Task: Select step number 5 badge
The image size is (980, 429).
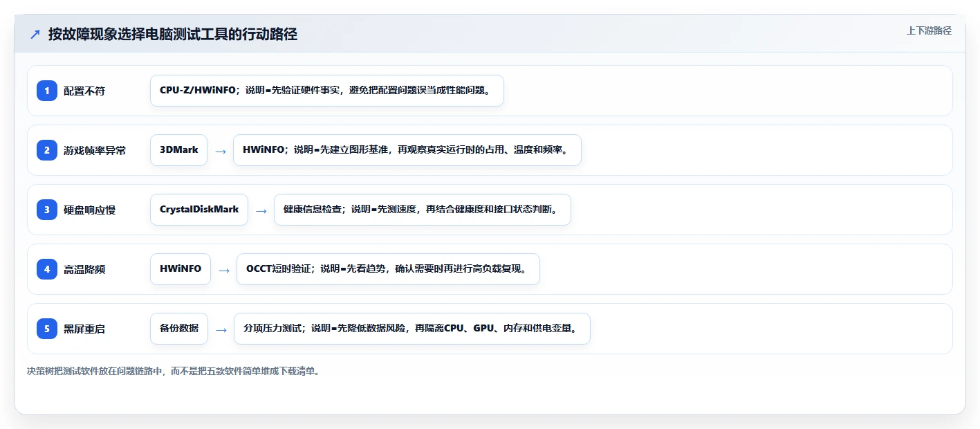Action: coord(47,329)
